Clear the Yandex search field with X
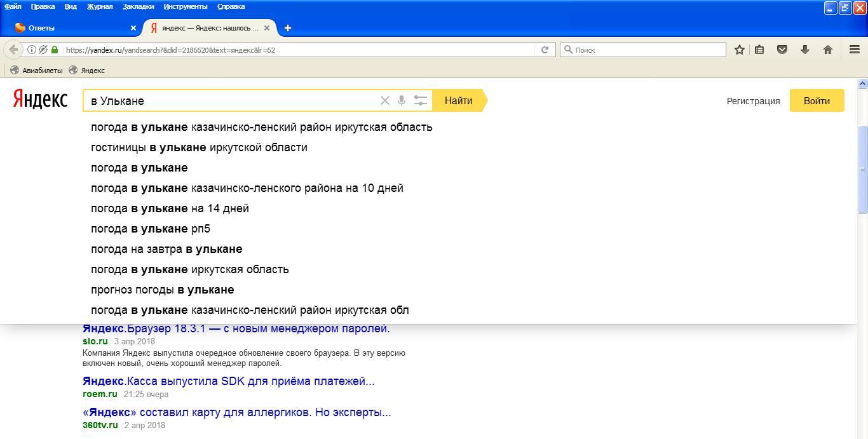Viewport: 868px width, 439px height. coord(384,100)
